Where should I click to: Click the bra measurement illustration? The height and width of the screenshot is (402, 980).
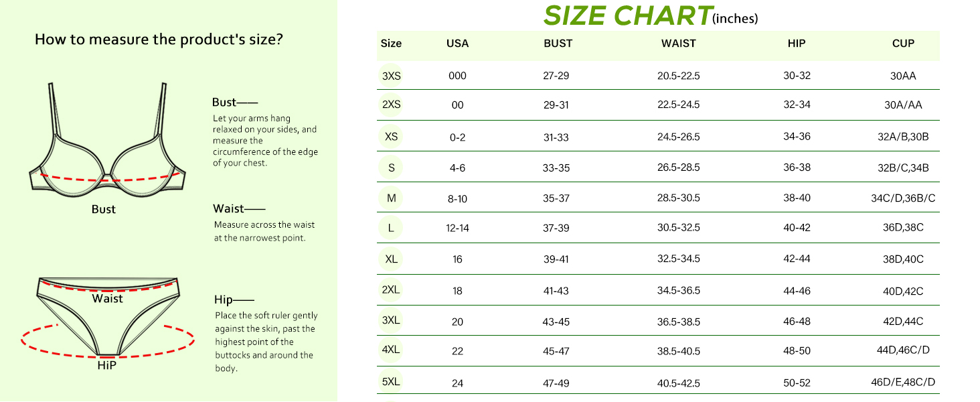[x=107, y=144]
